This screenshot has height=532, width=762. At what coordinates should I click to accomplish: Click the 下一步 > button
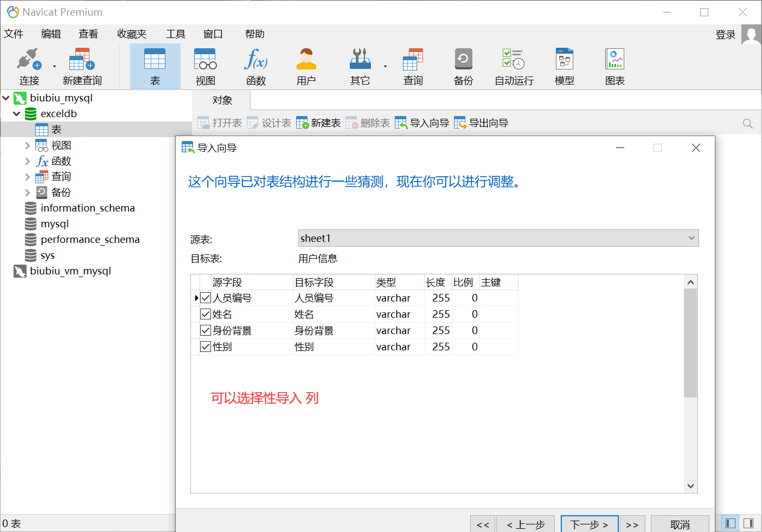[x=589, y=524]
